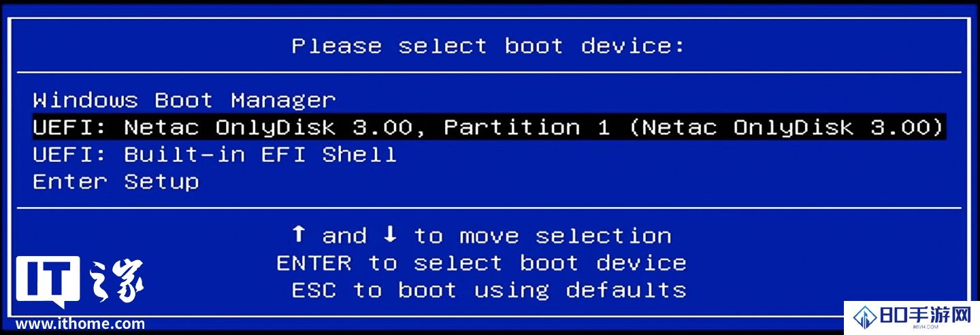Click the calligraphy 之家 logo characters

pos(116,280)
